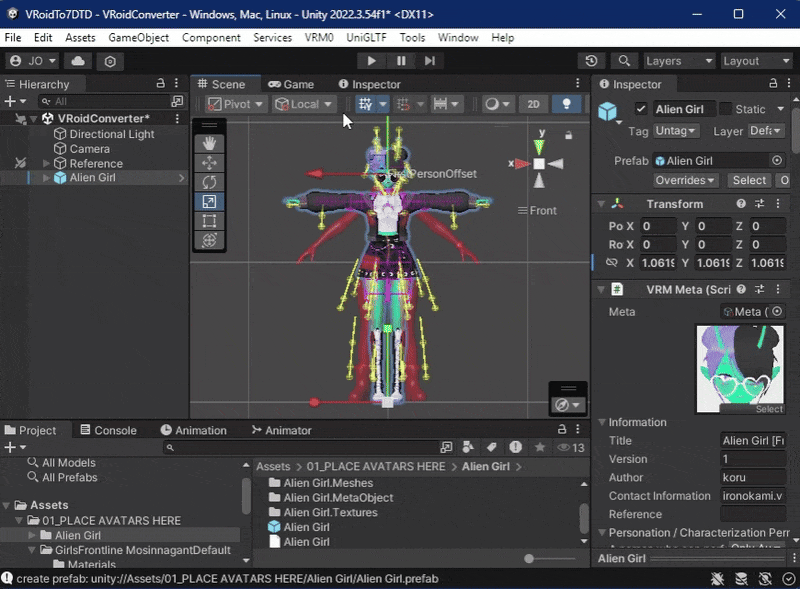800x589 pixels.
Task: Click the Play button
Action: [x=371, y=61]
